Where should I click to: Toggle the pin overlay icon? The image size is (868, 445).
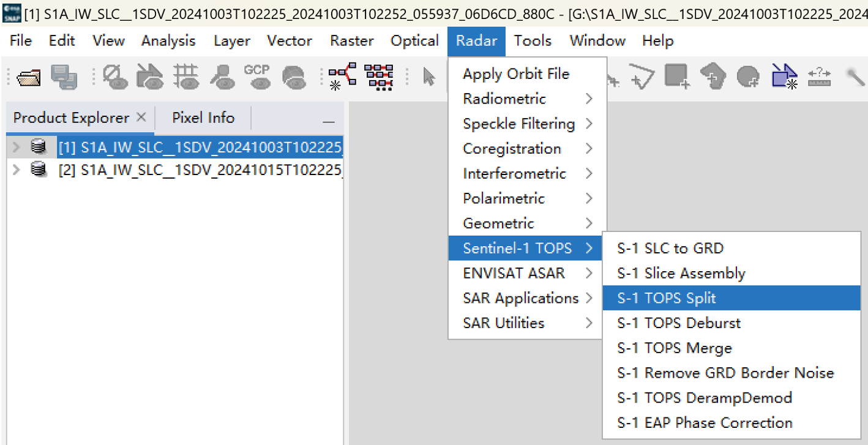(222, 77)
